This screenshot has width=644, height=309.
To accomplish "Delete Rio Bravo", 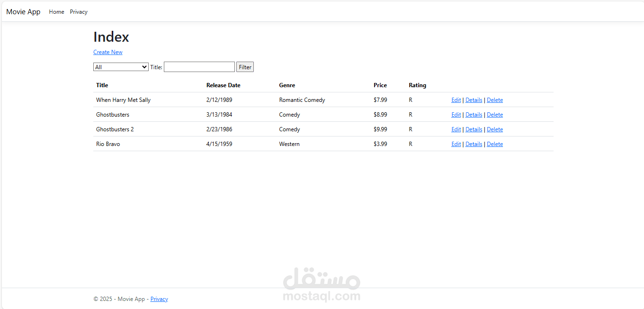I will tap(495, 144).
